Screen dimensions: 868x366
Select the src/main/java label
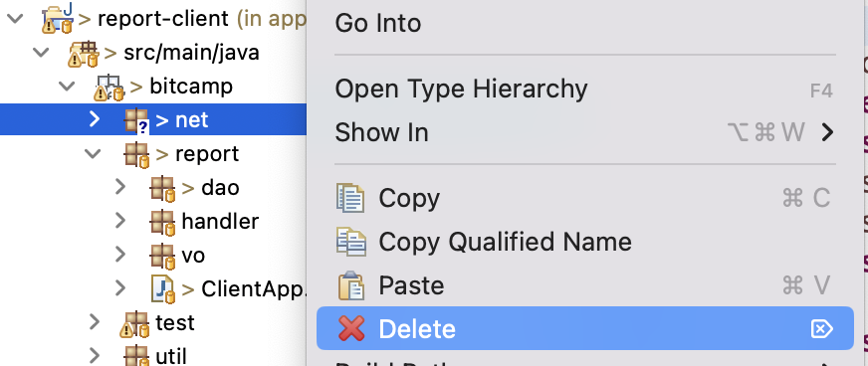(191, 53)
